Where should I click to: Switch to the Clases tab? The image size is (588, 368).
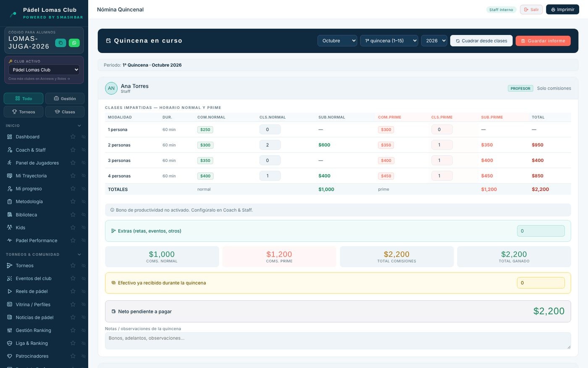65,112
